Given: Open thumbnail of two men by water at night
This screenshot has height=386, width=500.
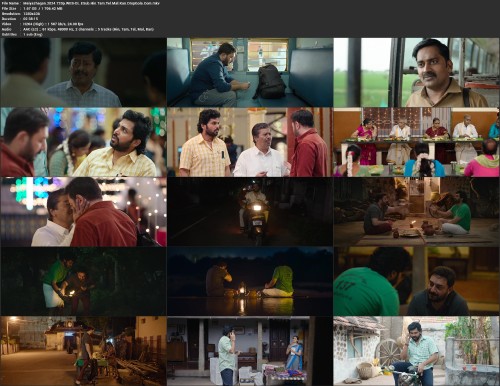Looking at the screenshot, I should [x=250, y=281].
